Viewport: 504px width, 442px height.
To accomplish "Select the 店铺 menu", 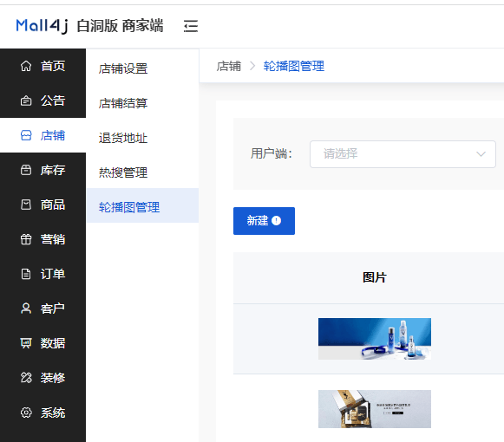I will tap(43, 135).
